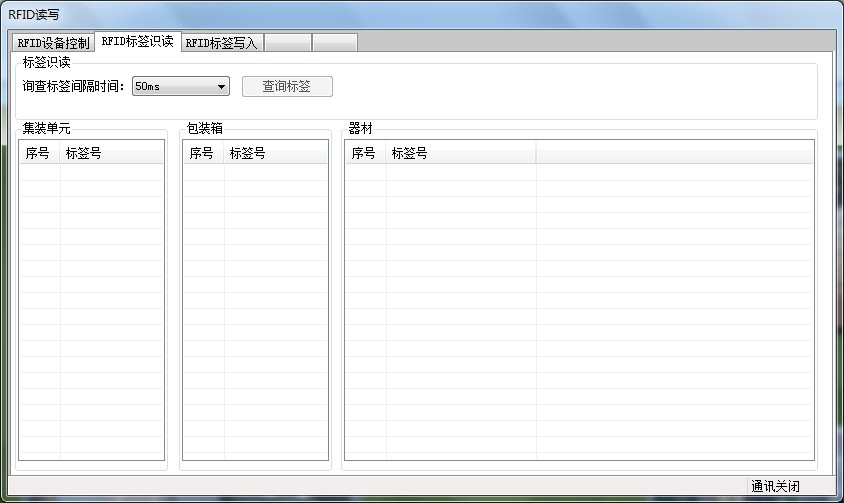Click the 通讯关闭 status bar text

point(775,487)
